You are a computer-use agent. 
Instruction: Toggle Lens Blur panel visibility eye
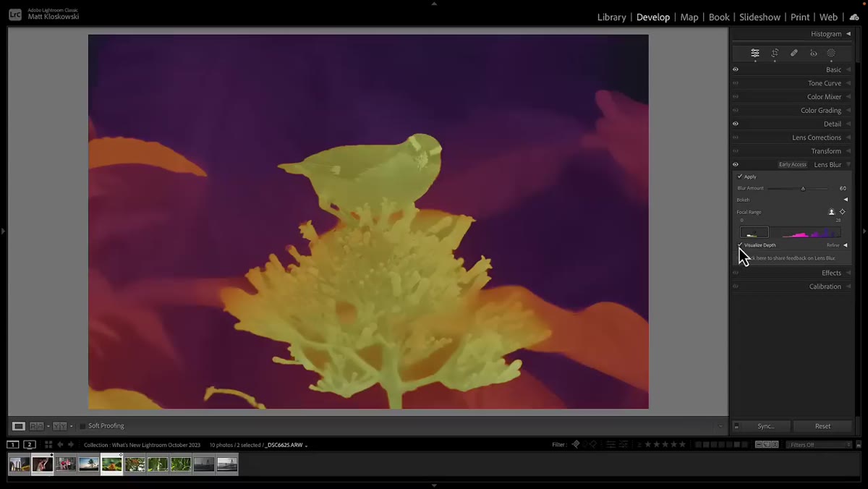[x=736, y=164]
